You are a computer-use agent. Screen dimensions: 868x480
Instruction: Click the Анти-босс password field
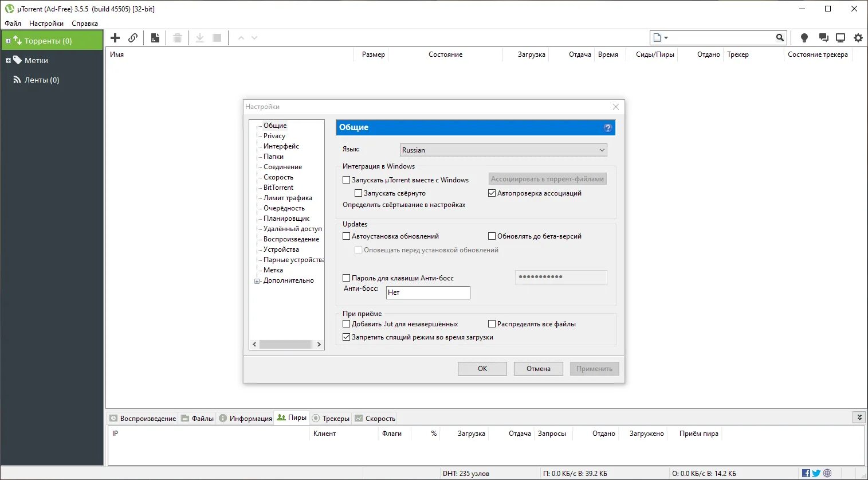pos(561,277)
